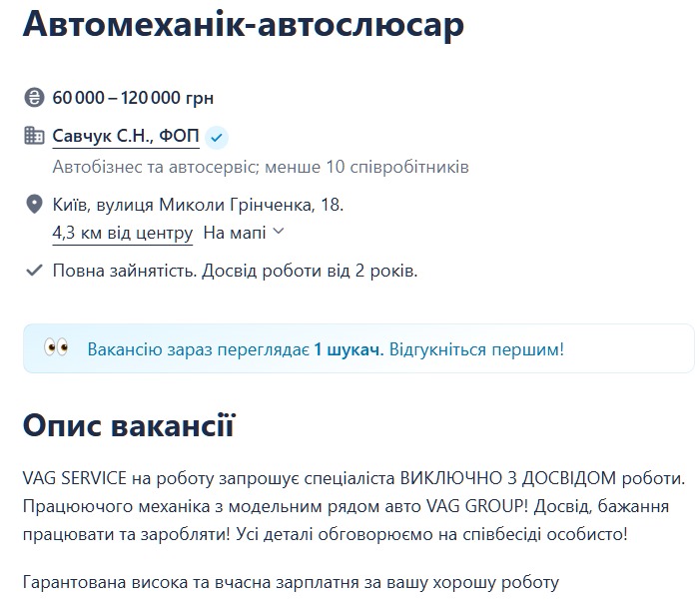Click the Повна зайнятість employment text
Image resolution: width=700 pixels, height=600 pixels.
click(121, 270)
